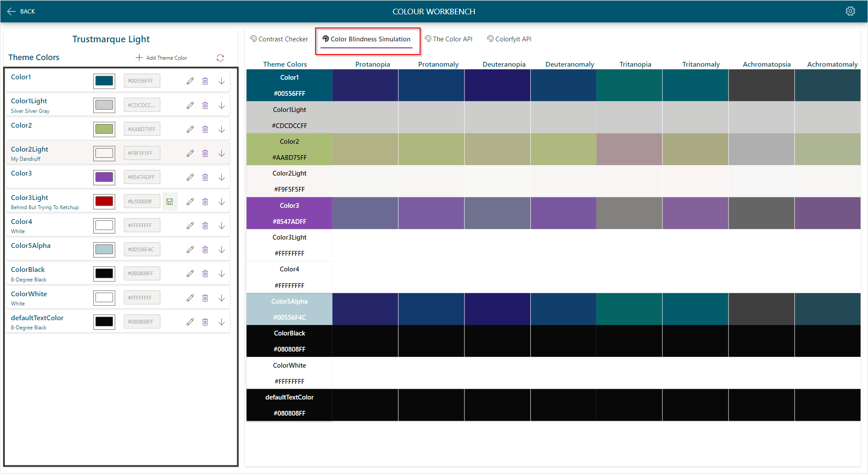The image size is (868, 474).
Task: Delete Color2Light entry
Action: pyautogui.click(x=205, y=153)
